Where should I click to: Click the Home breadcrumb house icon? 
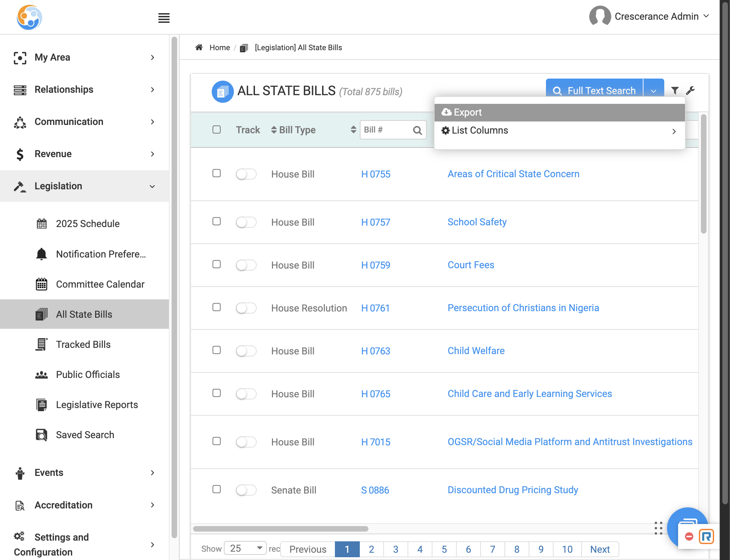tap(199, 47)
